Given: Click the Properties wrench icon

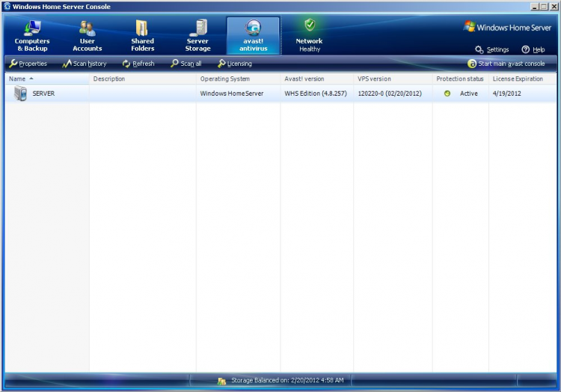Looking at the screenshot, I should 13,64.
